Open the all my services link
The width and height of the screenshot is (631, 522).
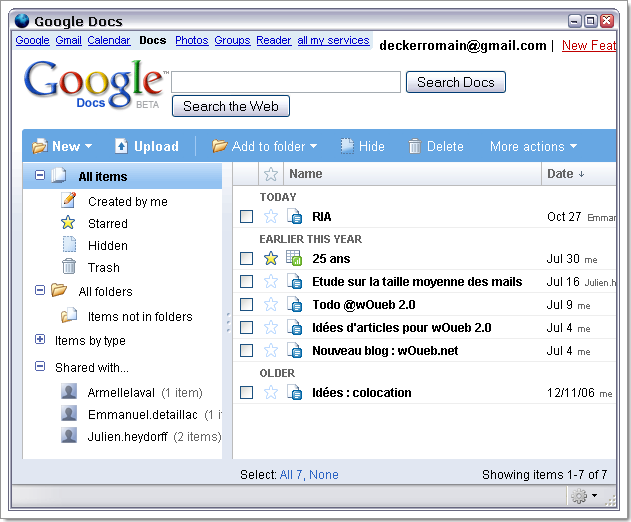pos(333,40)
